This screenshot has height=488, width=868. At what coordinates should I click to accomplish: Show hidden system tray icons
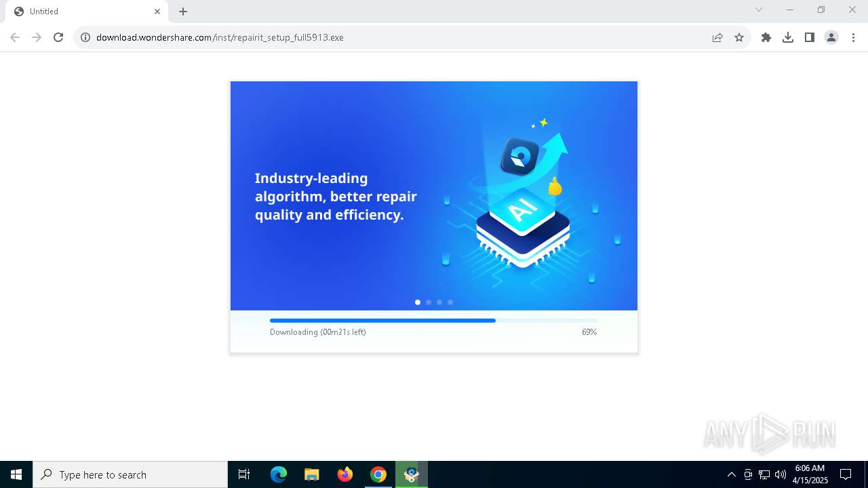coord(731,474)
